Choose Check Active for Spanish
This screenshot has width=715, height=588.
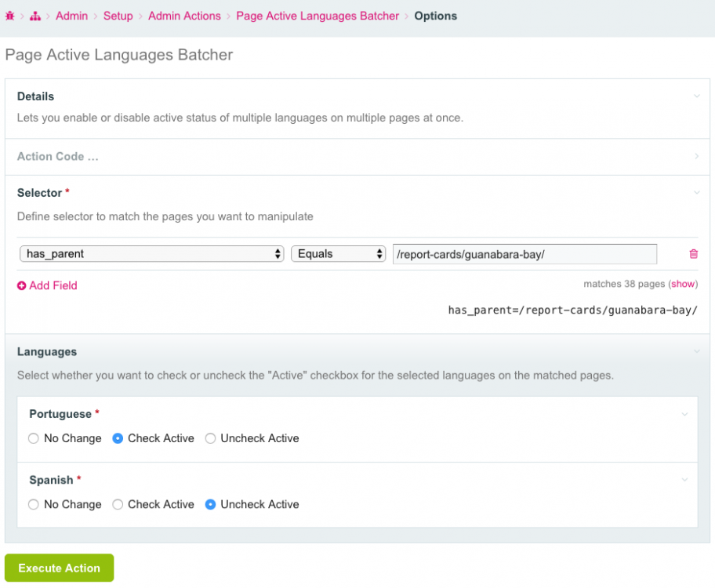click(x=118, y=505)
